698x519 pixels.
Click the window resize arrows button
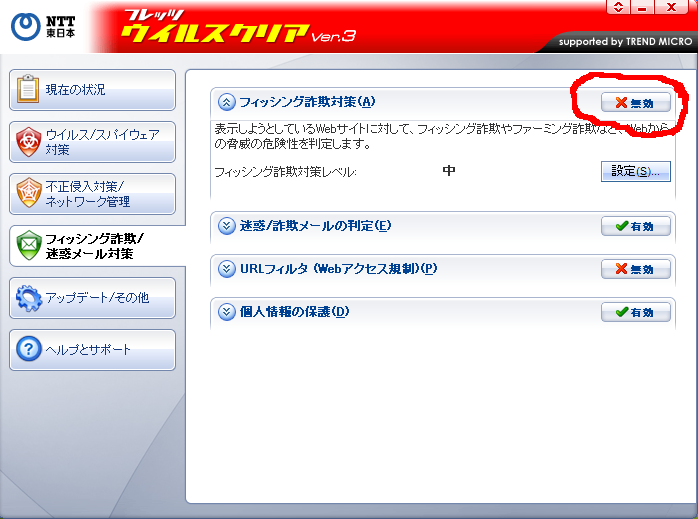[618, 7]
